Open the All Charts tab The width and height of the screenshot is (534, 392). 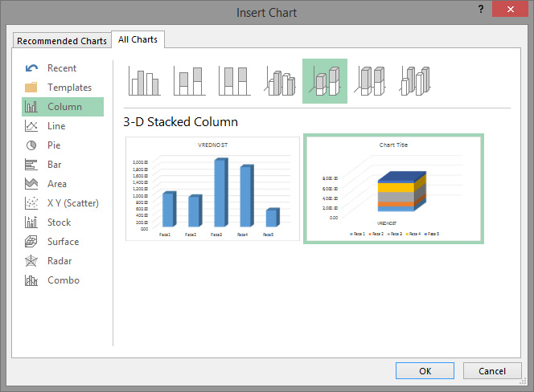(x=138, y=39)
